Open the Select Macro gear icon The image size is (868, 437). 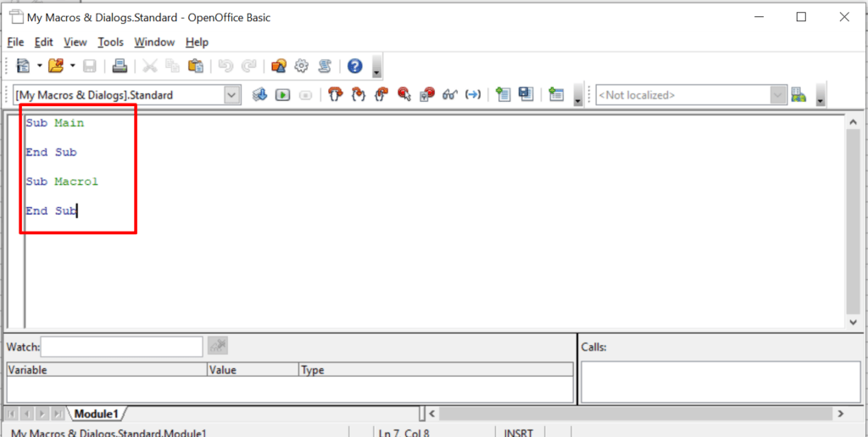(301, 66)
